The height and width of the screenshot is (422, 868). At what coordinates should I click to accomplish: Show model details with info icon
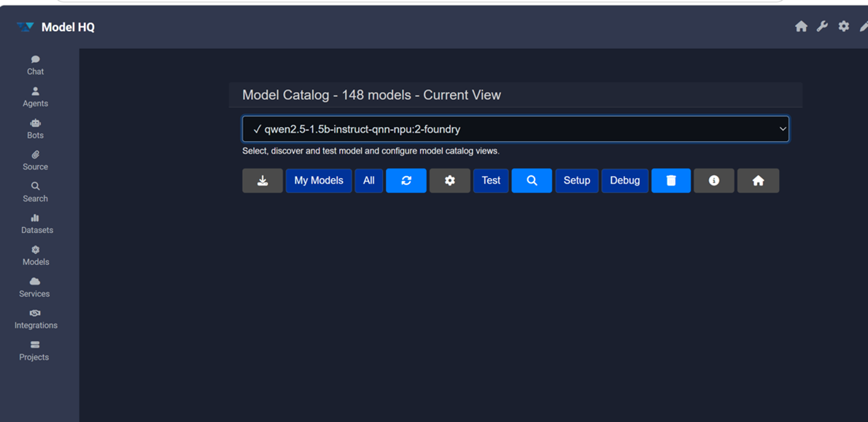714,181
